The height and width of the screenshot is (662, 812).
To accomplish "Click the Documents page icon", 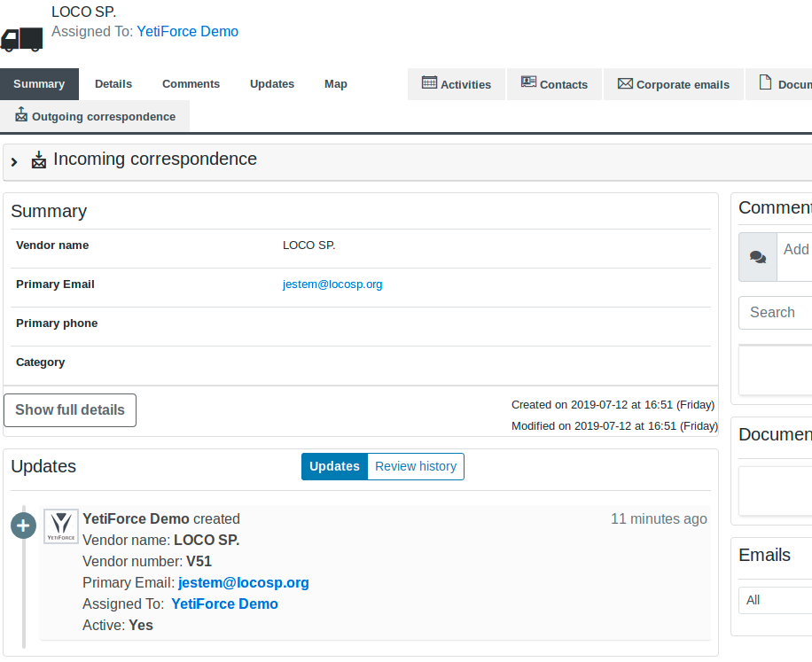I will pos(765,82).
